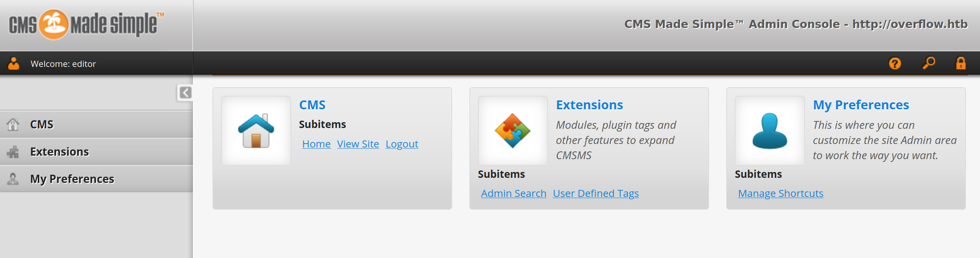Click the Logout link in CMS panel
Image resolution: width=980 pixels, height=258 pixels.
(x=402, y=144)
